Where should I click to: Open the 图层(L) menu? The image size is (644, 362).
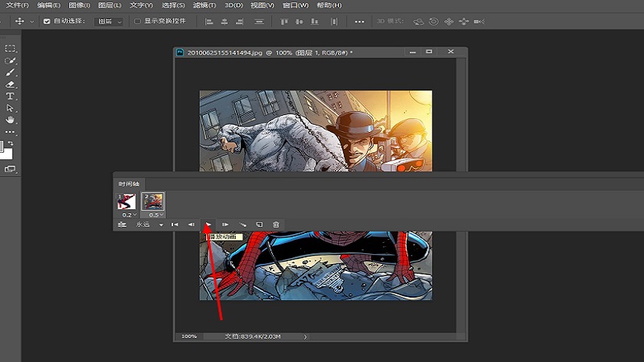tap(109, 6)
